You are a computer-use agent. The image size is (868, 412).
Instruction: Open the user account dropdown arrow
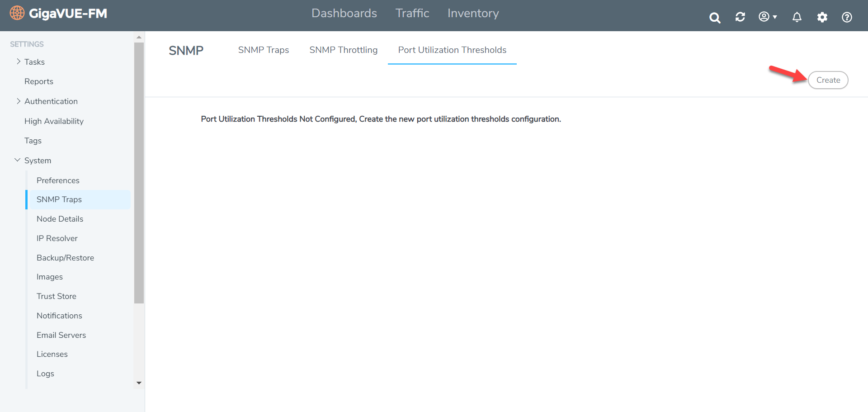point(774,17)
